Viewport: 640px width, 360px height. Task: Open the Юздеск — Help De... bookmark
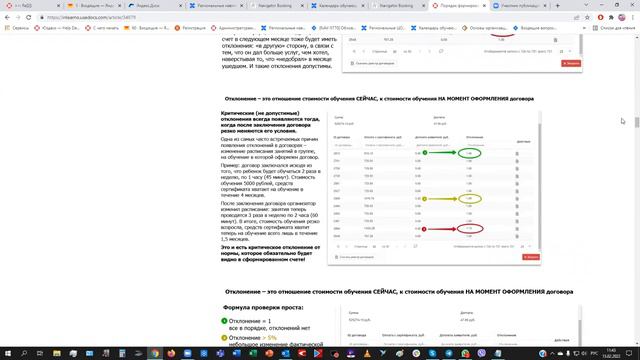tap(57, 28)
